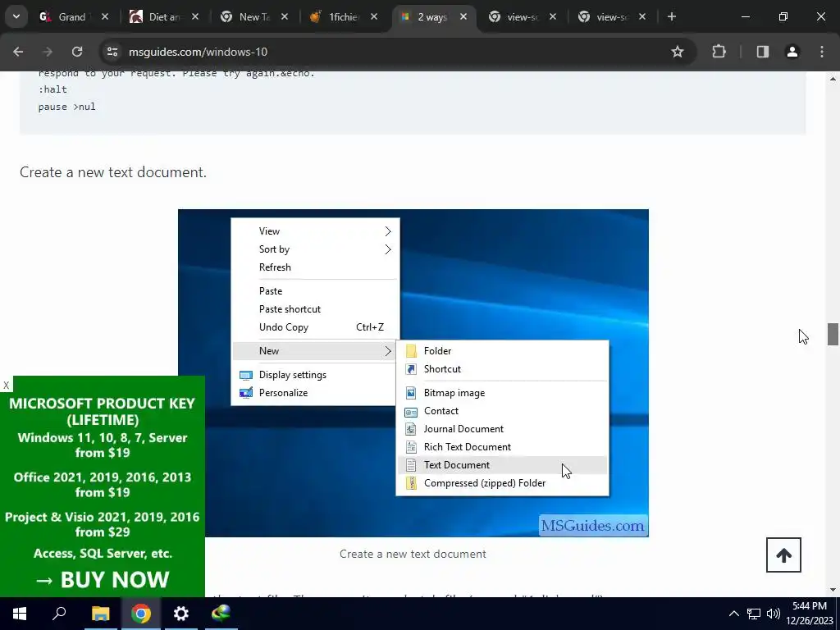
Task: Bookmark this page with the star icon
Action: point(677,52)
